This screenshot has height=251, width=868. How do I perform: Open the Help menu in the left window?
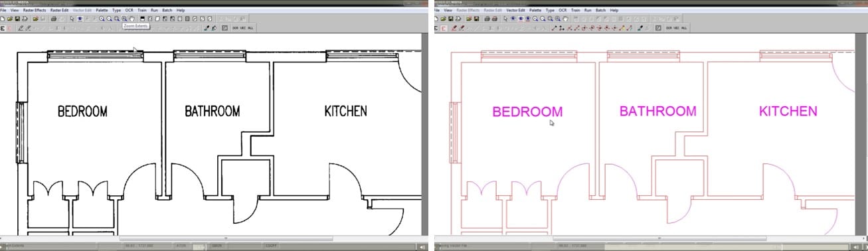click(x=181, y=11)
